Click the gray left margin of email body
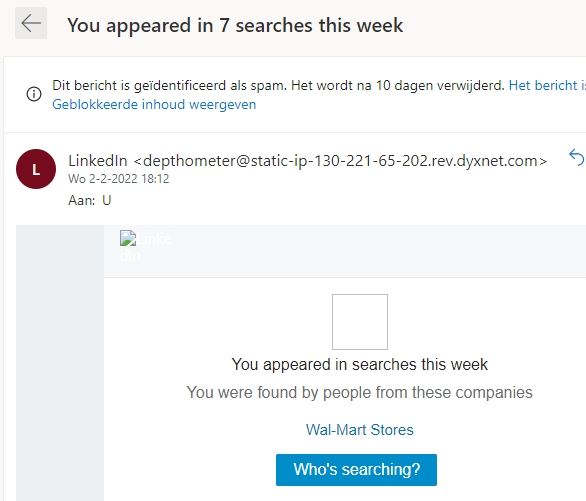The image size is (586, 501). [60, 363]
